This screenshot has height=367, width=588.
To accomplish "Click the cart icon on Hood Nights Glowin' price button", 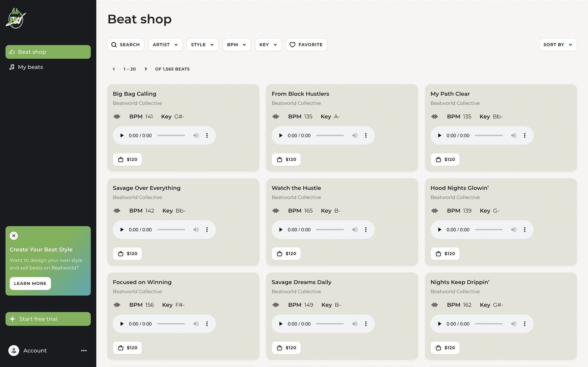I will (438, 254).
